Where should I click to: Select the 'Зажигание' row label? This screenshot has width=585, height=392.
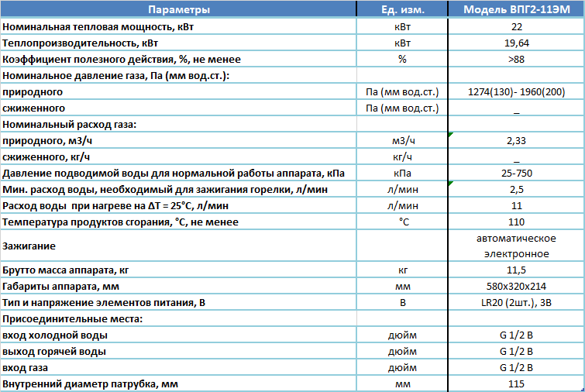click(178, 246)
